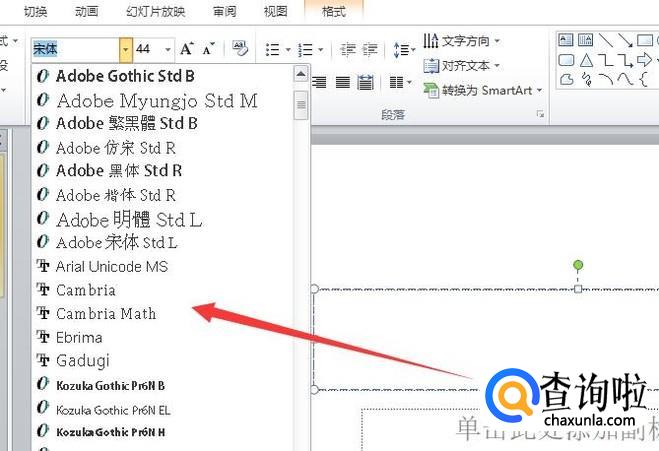This screenshot has height=451, width=659.
Task: Expand the bullet list style dropdown
Action: (288, 50)
